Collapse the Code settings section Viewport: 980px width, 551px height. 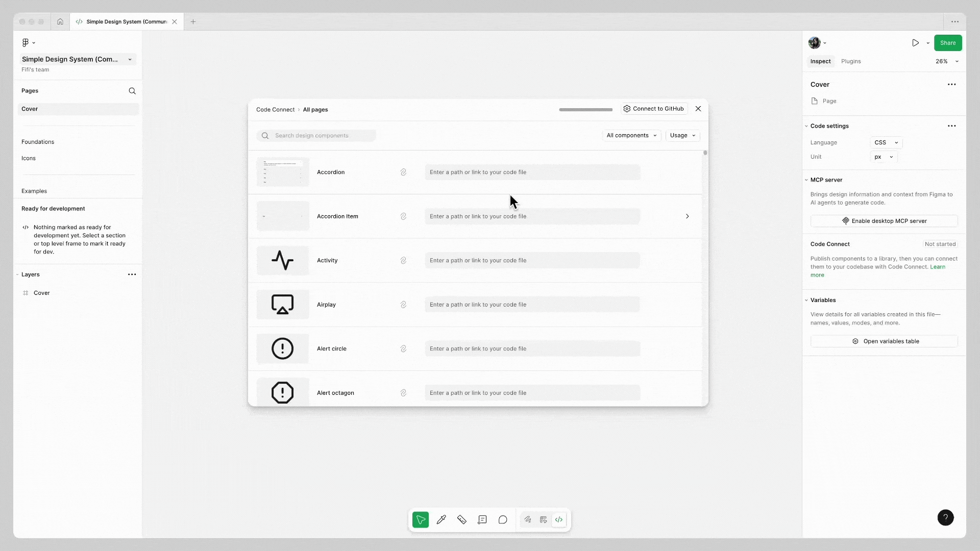coord(806,126)
